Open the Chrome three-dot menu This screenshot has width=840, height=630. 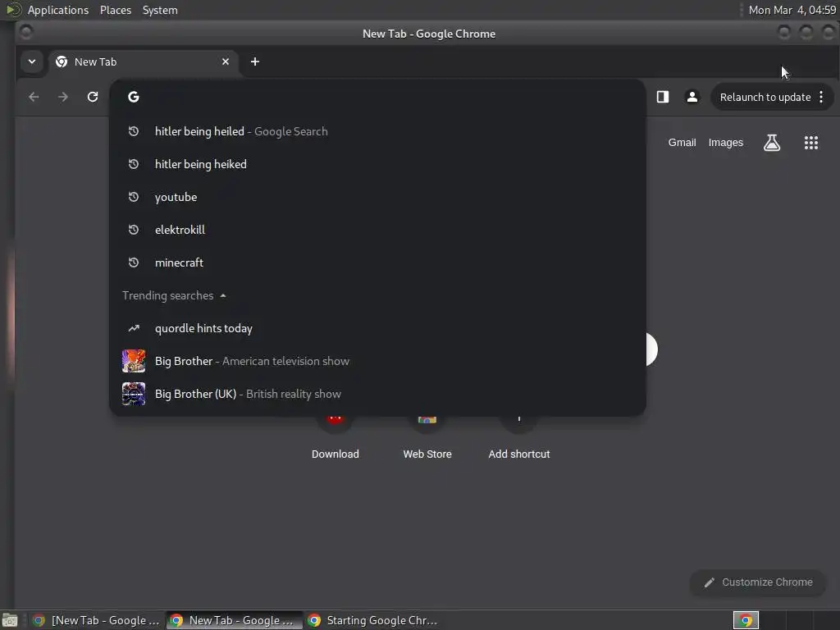pyautogui.click(x=821, y=97)
